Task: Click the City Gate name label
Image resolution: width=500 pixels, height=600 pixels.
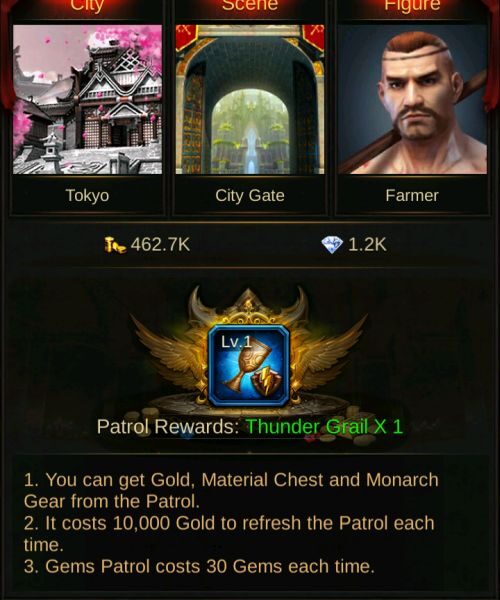Action: [250, 196]
